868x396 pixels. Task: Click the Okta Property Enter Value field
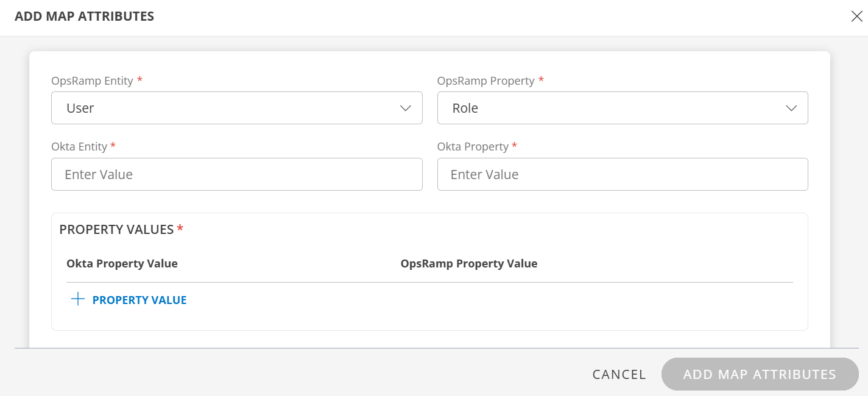pyautogui.click(x=623, y=174)
